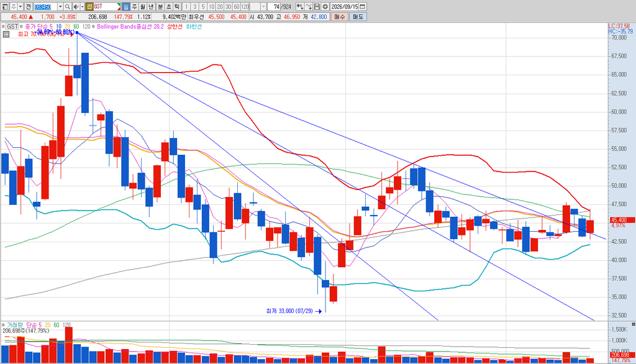
Task: Click the 거래량 volume indicator label
Action: coord(15,325)
